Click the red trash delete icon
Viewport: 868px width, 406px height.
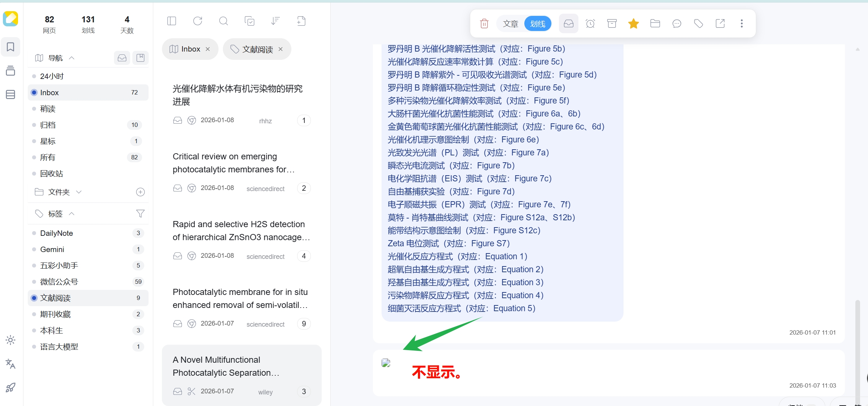[484, 24]
